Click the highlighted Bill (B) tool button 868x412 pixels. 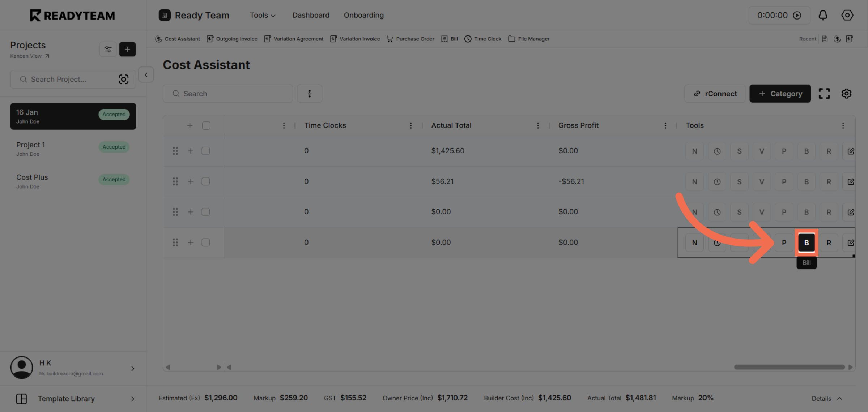806,243
